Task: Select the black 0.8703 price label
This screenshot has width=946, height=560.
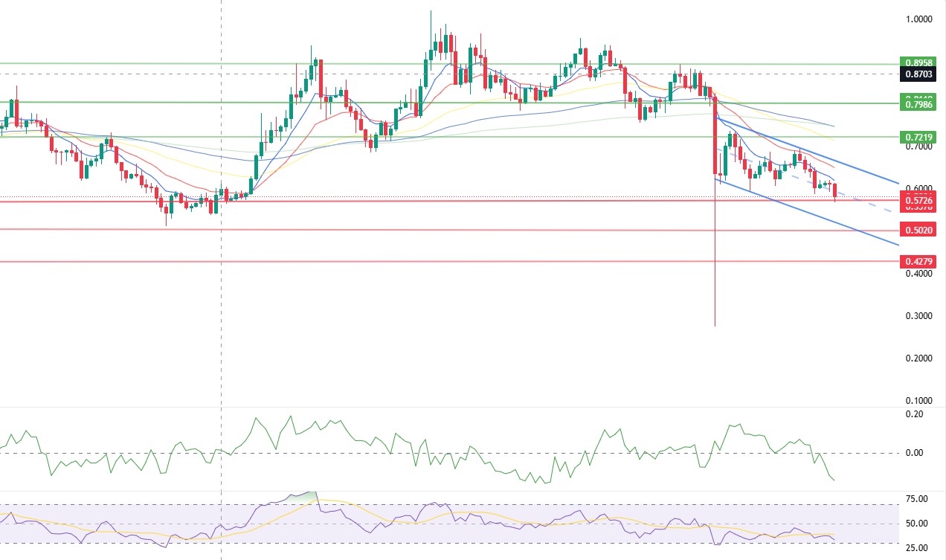Action: (x=918, y=74)
